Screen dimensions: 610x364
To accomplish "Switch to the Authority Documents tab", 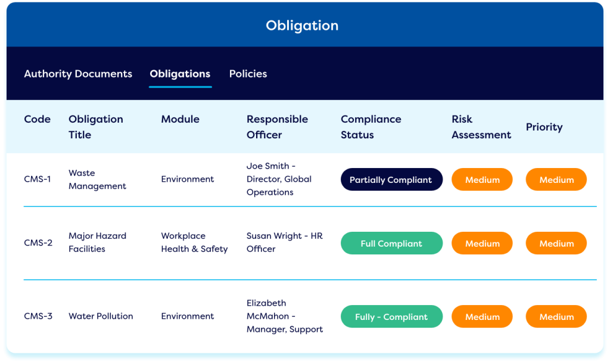I will tap(78, 74).
